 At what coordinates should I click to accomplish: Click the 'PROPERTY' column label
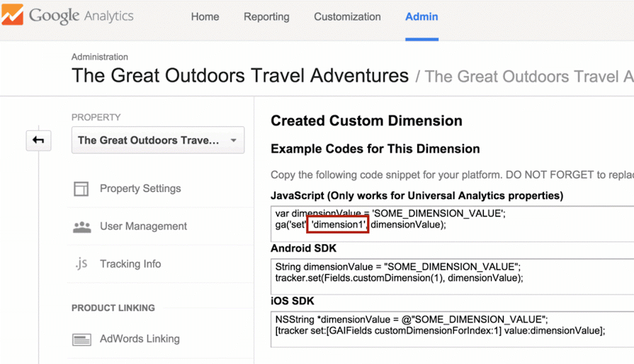pyautogui.click(x=96, y=117)
